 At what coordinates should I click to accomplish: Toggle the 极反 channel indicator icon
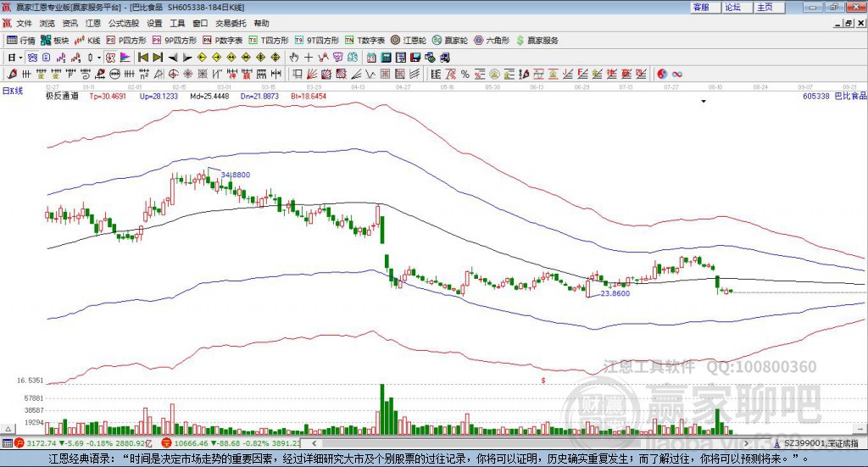[x=111, y=58]
